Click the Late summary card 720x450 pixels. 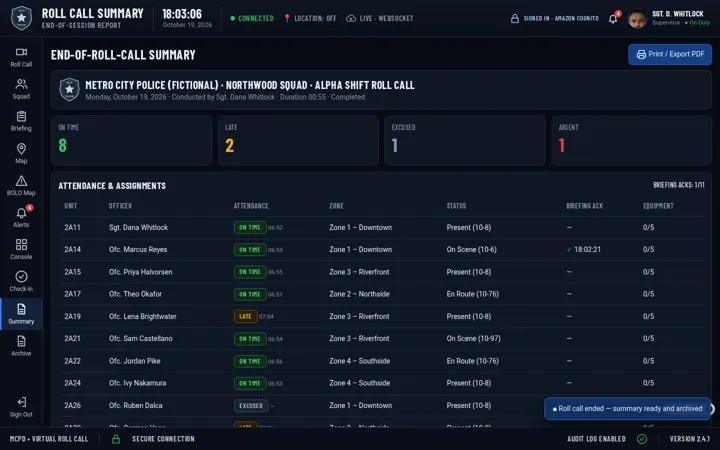pos(298,141)
